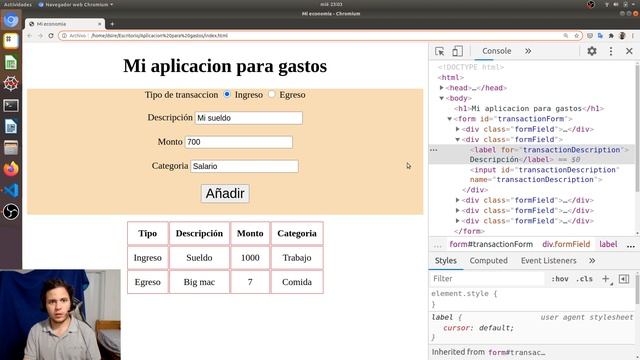Open the Styles tab
Image resolution: width=640 pixels, height=360 pixels.
(x=445, y=260)
